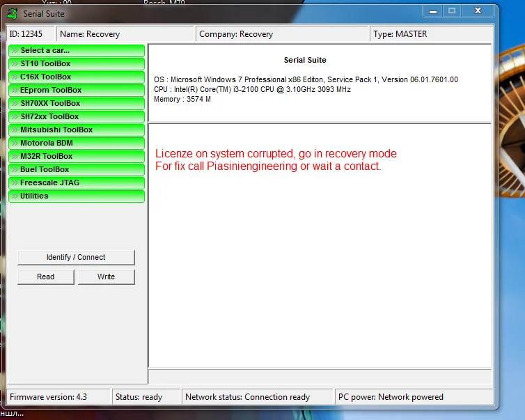Expand chevron beside C16X ToolBox
Screen dimensions: 525x420
pos(15,77)
